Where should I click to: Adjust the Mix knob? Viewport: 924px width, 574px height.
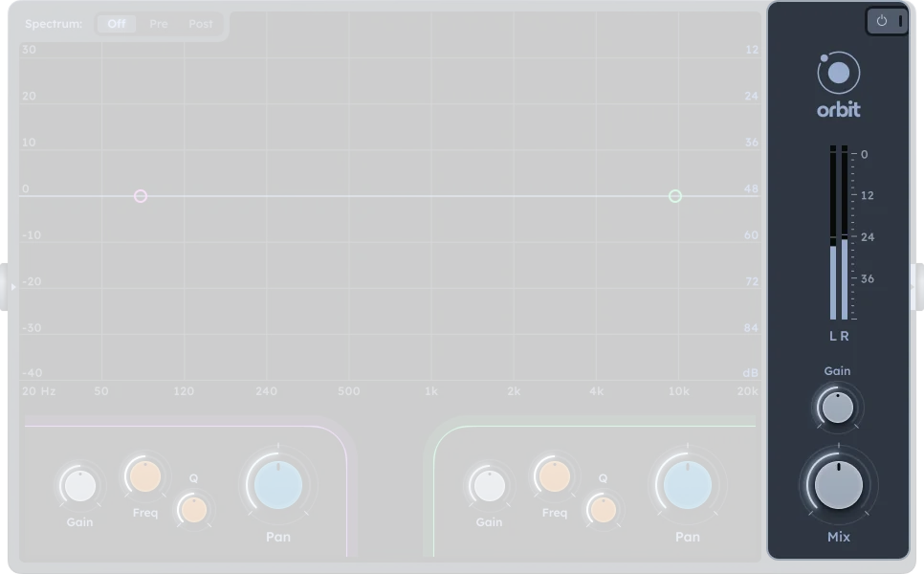(x=838, y=486)
